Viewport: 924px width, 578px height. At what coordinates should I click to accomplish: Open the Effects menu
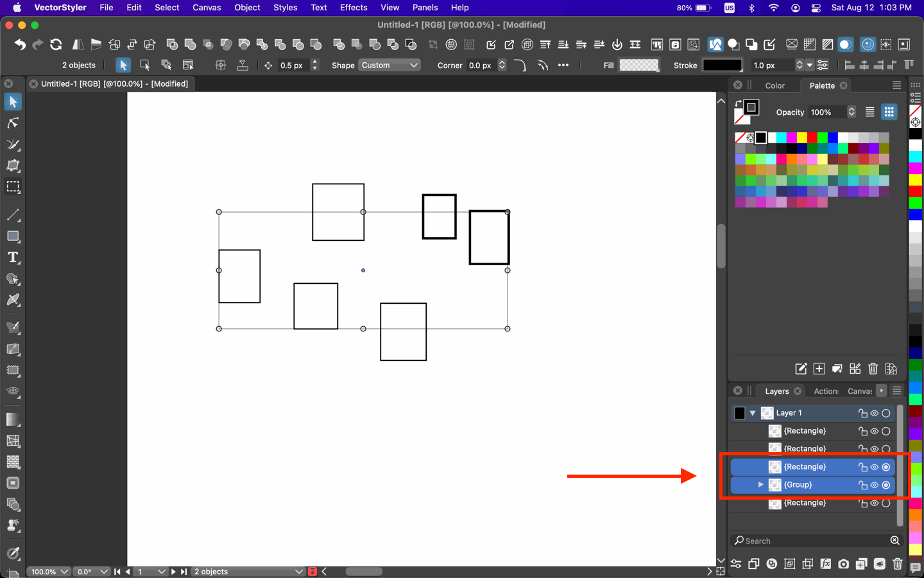tap(354, 8)
